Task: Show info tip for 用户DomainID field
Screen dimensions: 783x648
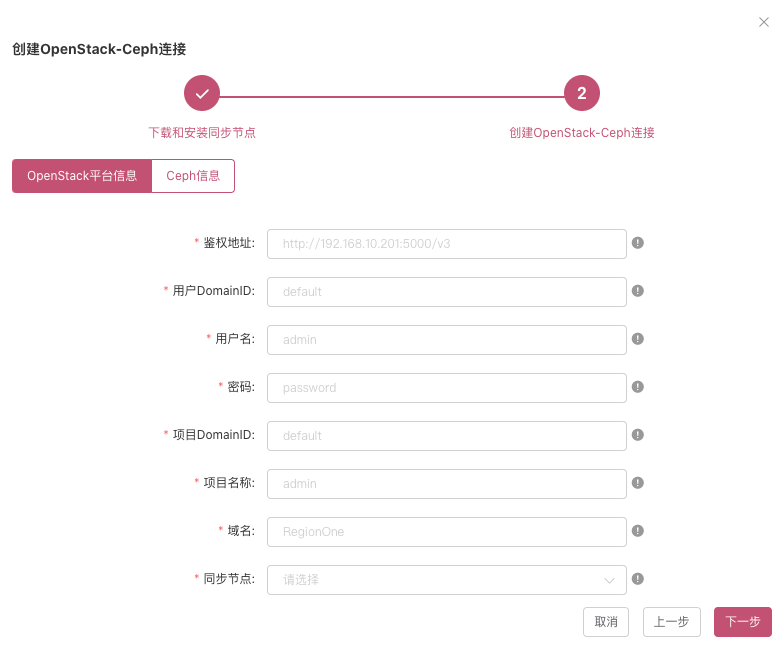Action: pos(638,291)
